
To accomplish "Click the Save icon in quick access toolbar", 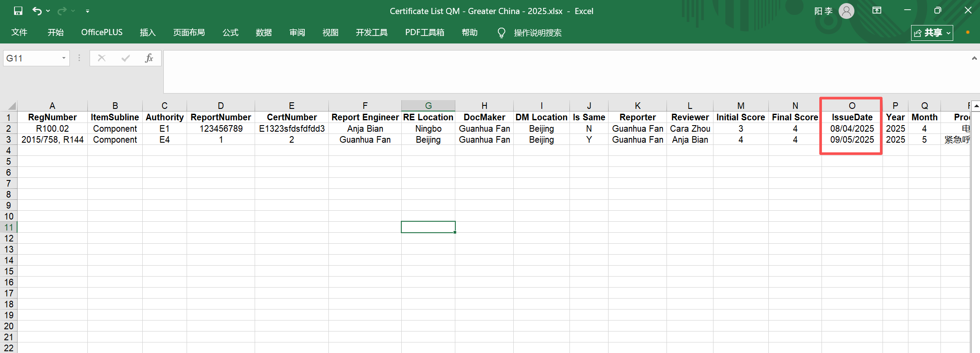I will pyautogui.click(x=18, y=11).
